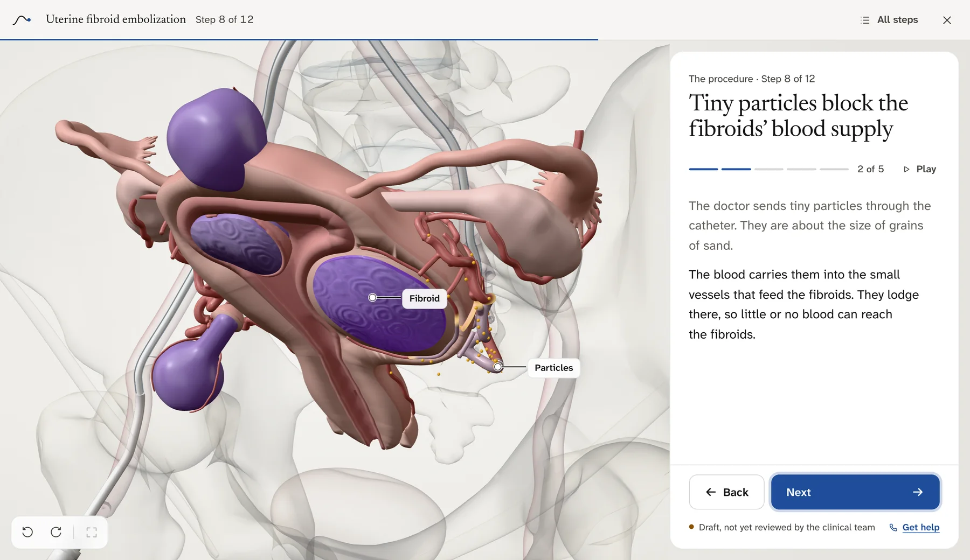
Task: Play the step animation
Action: click(920, 169)
